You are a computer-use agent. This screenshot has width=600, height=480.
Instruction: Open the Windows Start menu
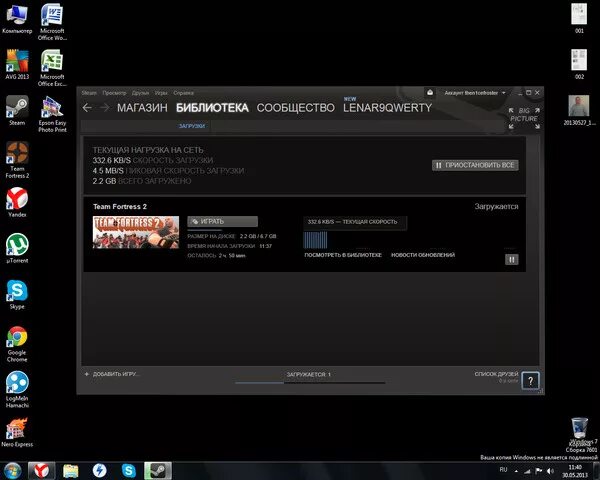click(13, 470)
